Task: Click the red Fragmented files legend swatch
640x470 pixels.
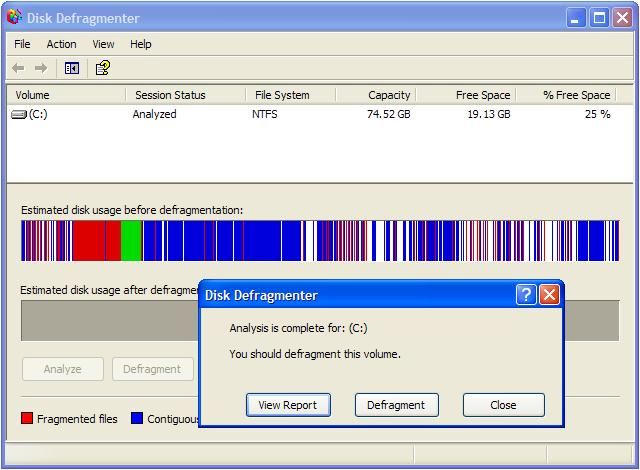Action: (x=27, y=418)
